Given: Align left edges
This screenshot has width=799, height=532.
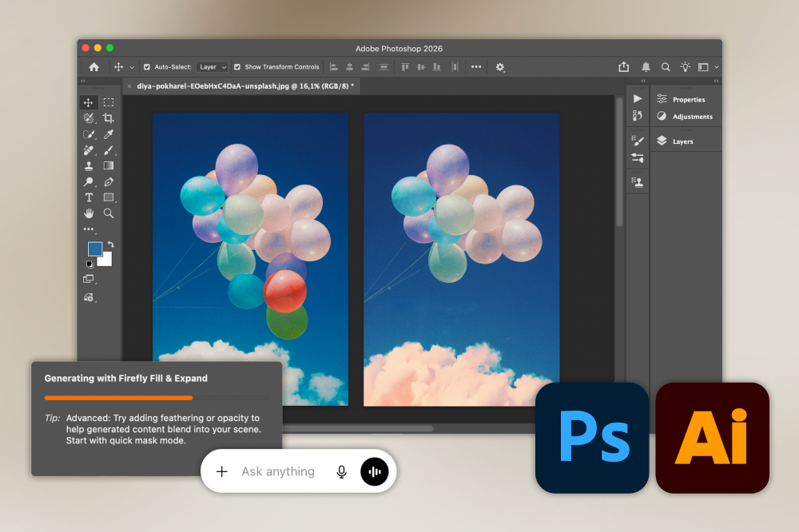Looking at the screenshot, I should 334,67.
